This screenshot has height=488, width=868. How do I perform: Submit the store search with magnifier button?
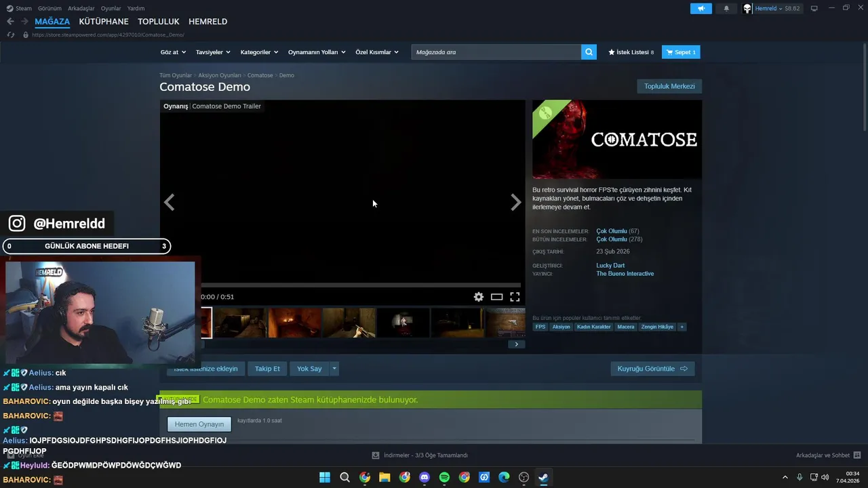[589, 52]
